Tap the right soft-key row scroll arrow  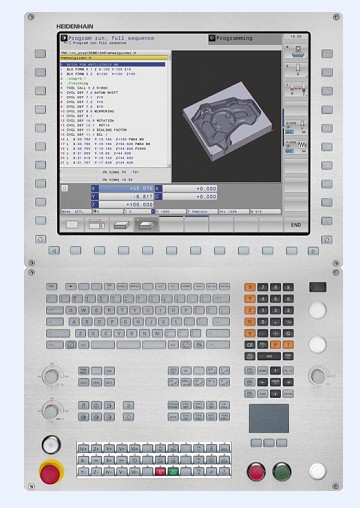[313, 251]
